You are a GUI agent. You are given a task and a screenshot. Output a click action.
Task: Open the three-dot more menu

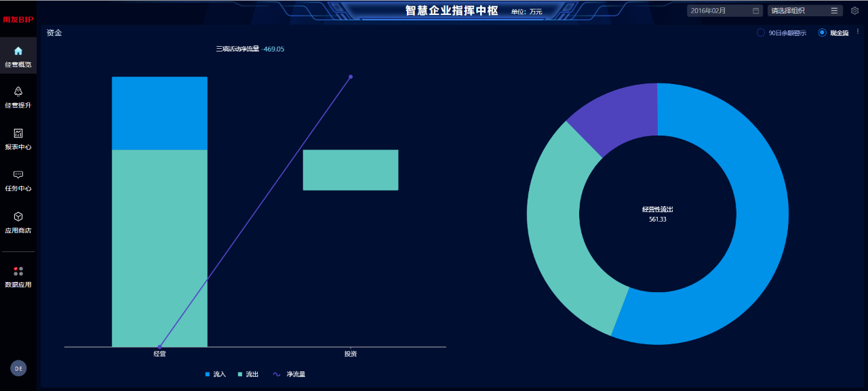858,31
